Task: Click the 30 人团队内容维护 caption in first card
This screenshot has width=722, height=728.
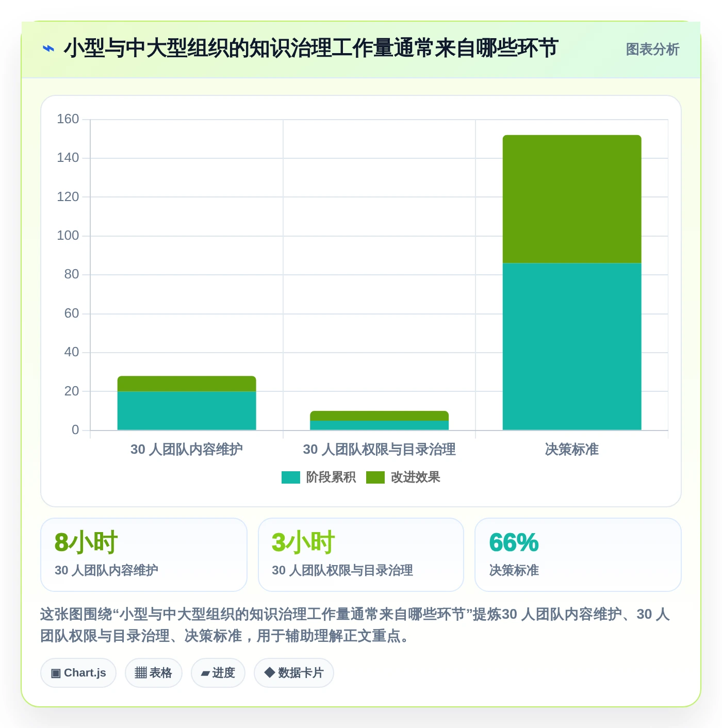Action: pos(106,570)
